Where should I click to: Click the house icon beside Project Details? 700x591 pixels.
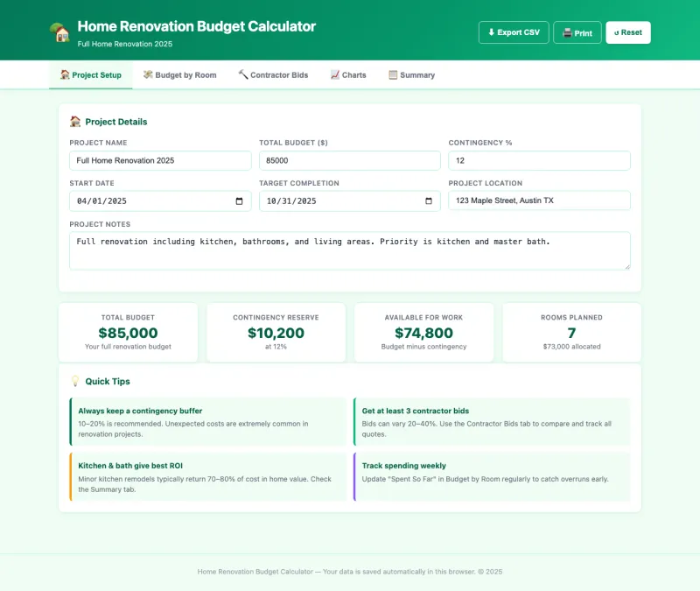[75, 122]
